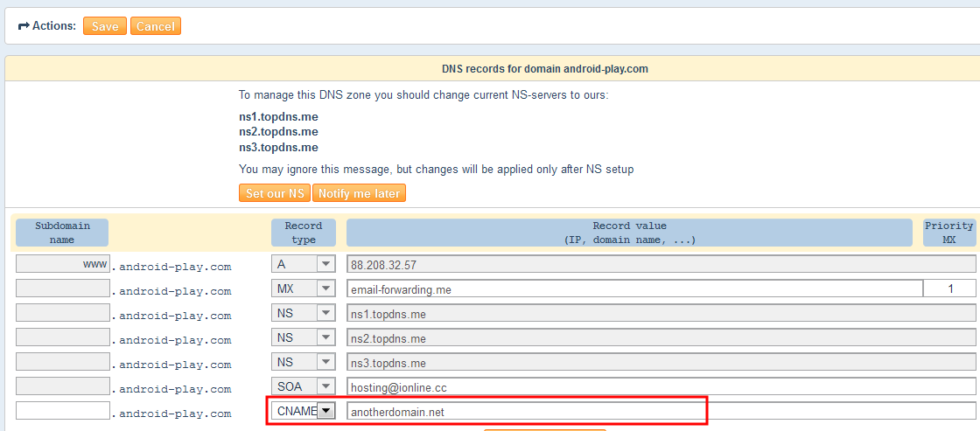Click the ns1.topdns.me record value field
980x431 pixels.
point(661,313)
